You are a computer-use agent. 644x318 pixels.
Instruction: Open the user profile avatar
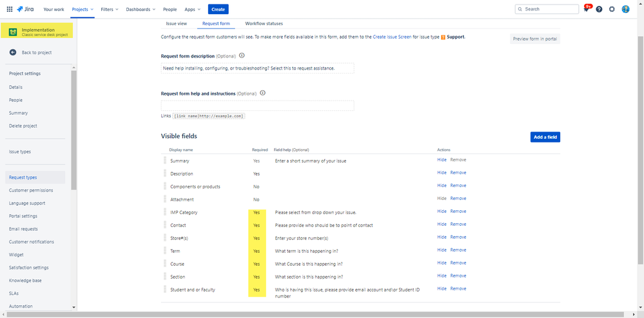coord(625,9)
